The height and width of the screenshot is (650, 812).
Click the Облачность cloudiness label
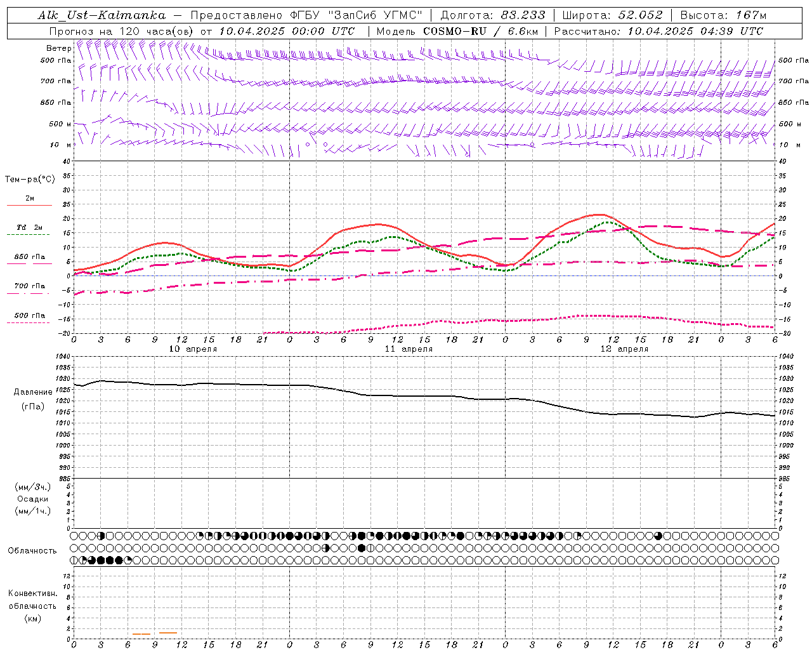(32, 551)
